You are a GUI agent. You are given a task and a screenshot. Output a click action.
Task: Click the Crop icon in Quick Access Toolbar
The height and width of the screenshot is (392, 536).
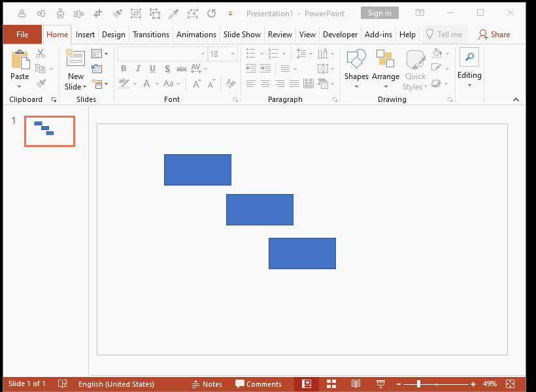pyautogui.click(x=98, y=14)
